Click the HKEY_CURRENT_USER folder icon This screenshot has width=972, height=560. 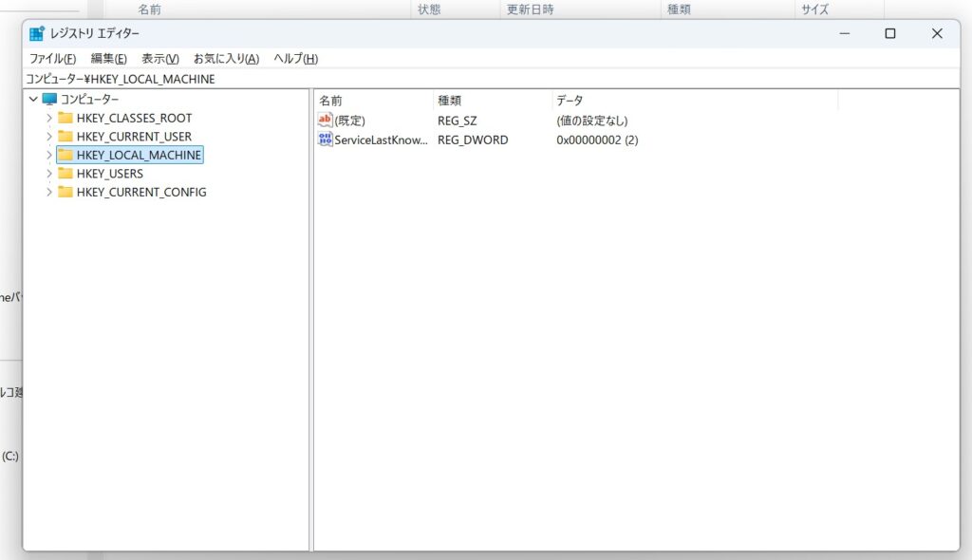pyautogui.click(x=65, y=136)
